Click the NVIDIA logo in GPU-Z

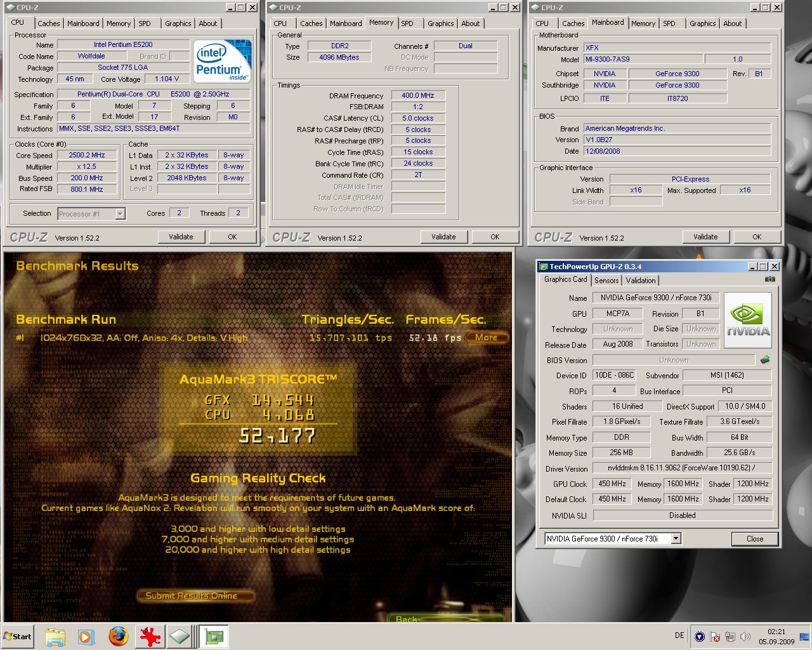click(x=748, y=320)
